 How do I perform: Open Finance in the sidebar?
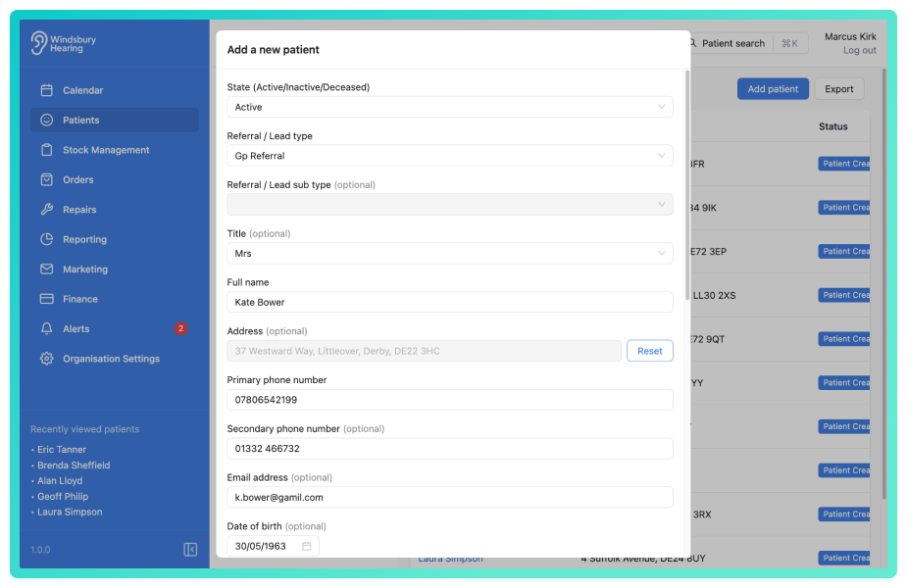coord(115,299)
